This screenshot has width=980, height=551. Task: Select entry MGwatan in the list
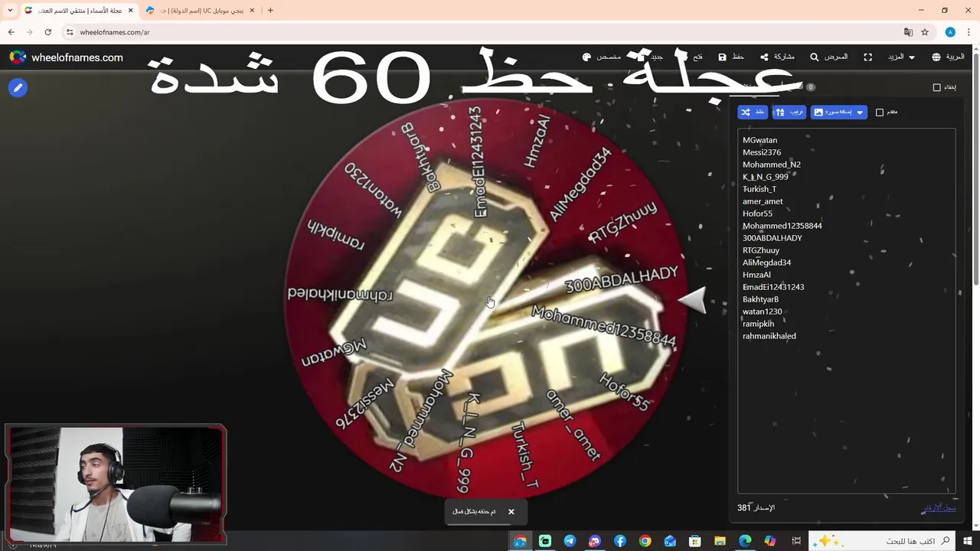[759, 140]
